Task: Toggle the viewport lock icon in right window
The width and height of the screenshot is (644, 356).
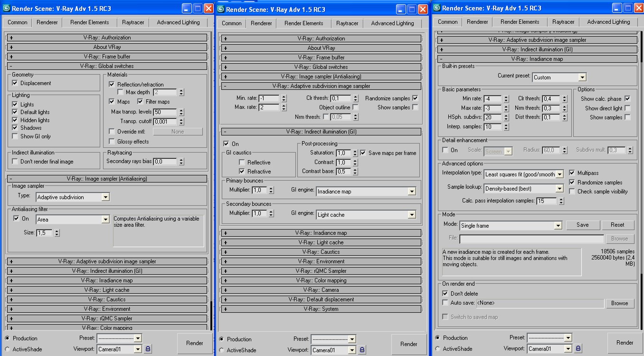Action: 578,348
